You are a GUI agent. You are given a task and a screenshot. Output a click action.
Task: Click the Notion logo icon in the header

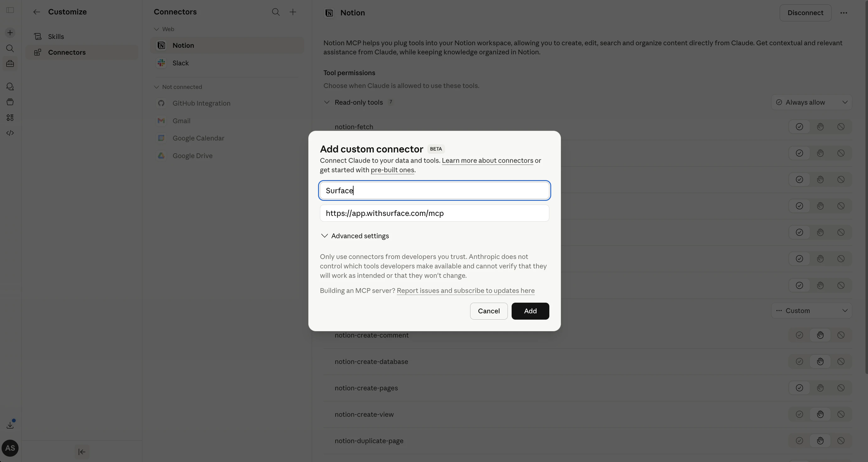pyautogui.click(x=329, y=13)
